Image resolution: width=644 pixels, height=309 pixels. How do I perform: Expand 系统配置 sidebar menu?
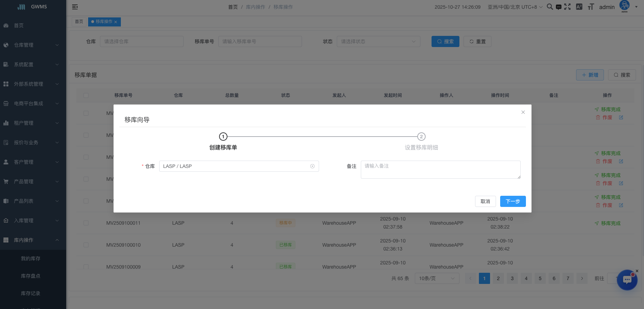(33, 64)
